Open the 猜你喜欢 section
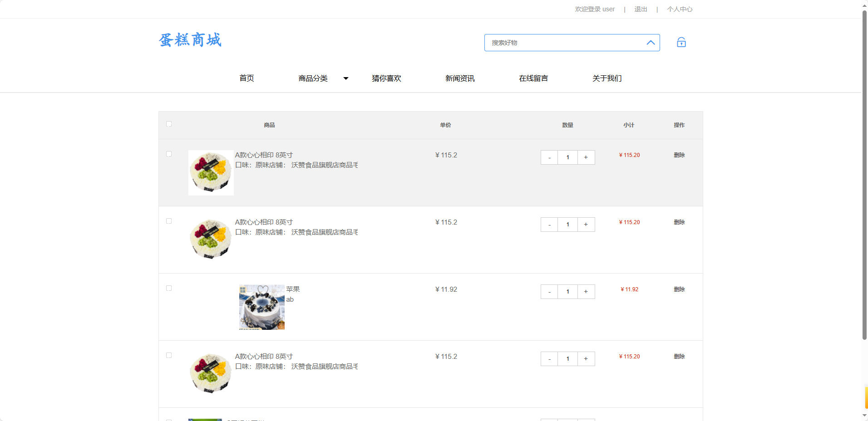 (x=386, y=78)
